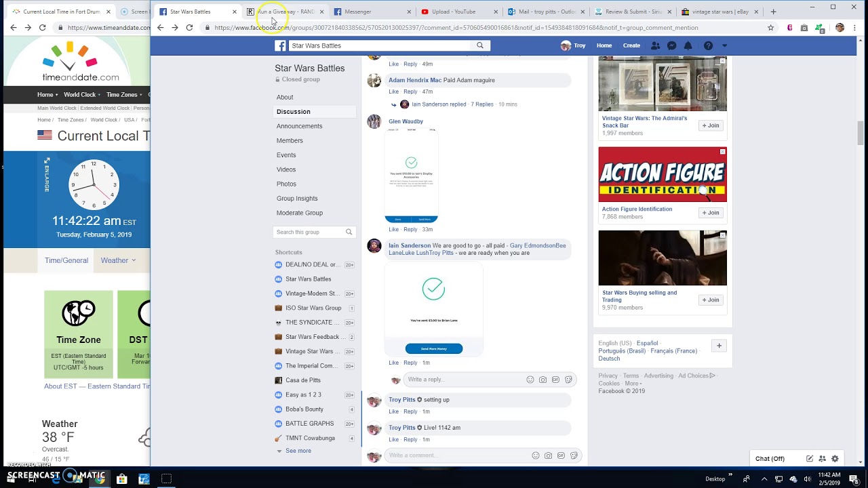Click the search magnifier in Facebook search box

click(x=480, y=45)
